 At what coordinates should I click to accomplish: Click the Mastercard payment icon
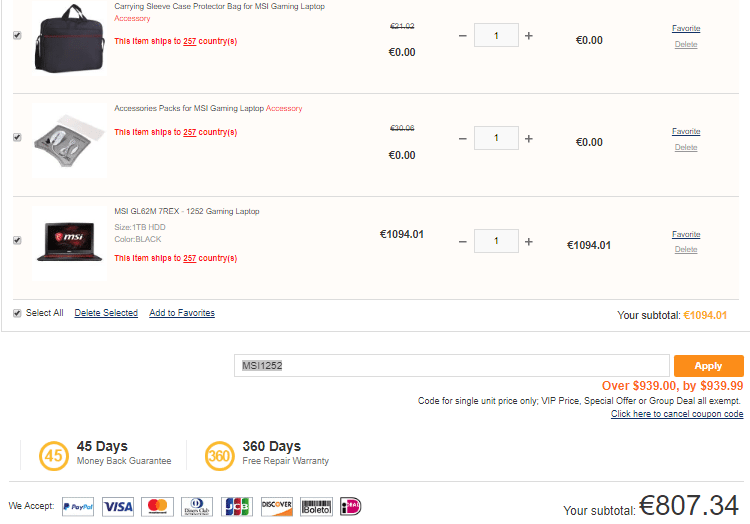pyautogui.click(x=157, y=507)
